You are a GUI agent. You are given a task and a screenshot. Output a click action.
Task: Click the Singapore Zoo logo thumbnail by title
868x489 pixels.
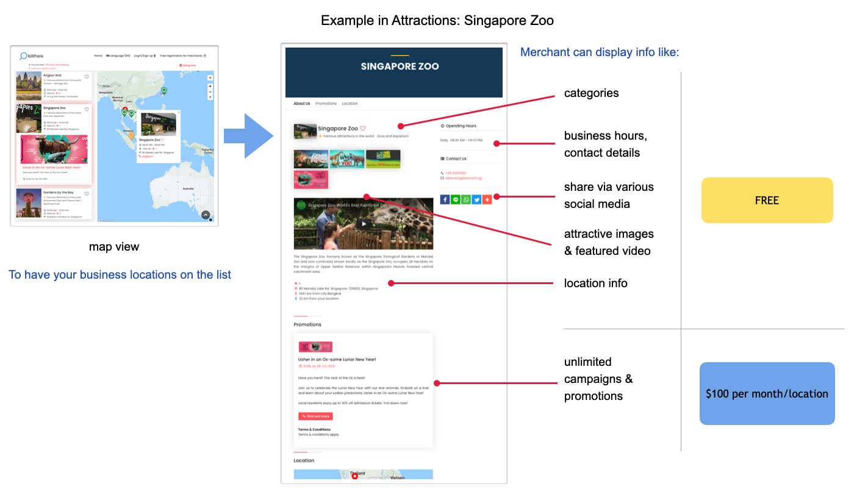(x=305, y=131)
